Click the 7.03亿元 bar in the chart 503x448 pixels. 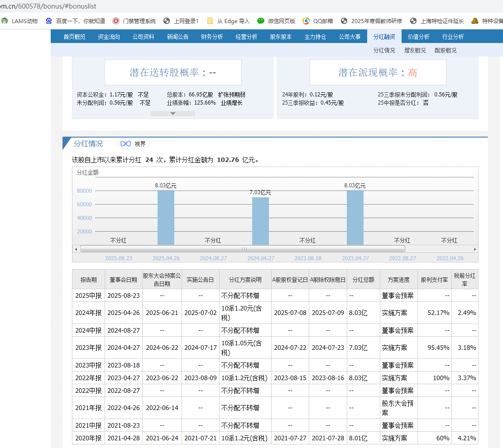[260, 221]
